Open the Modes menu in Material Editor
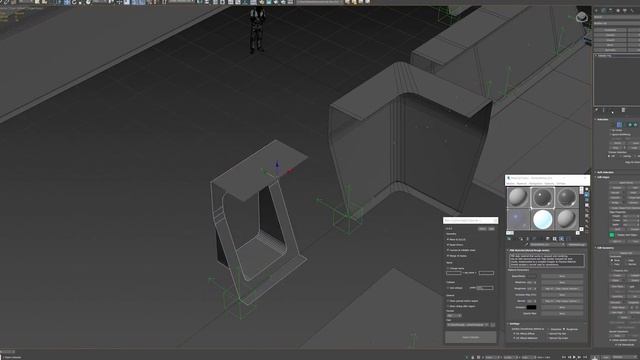The width and height of the screenshot is (640, 360). click(x=511, y=184)
